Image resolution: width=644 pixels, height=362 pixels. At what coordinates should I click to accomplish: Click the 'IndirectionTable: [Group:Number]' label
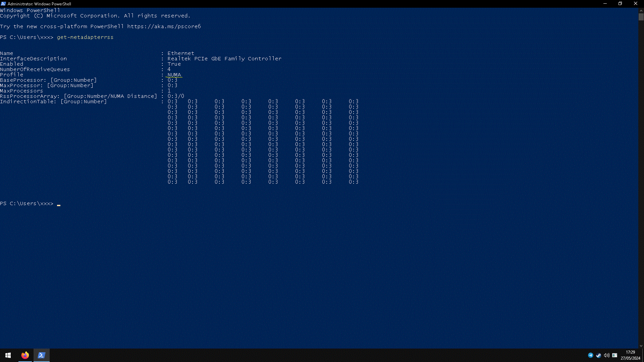53,102
